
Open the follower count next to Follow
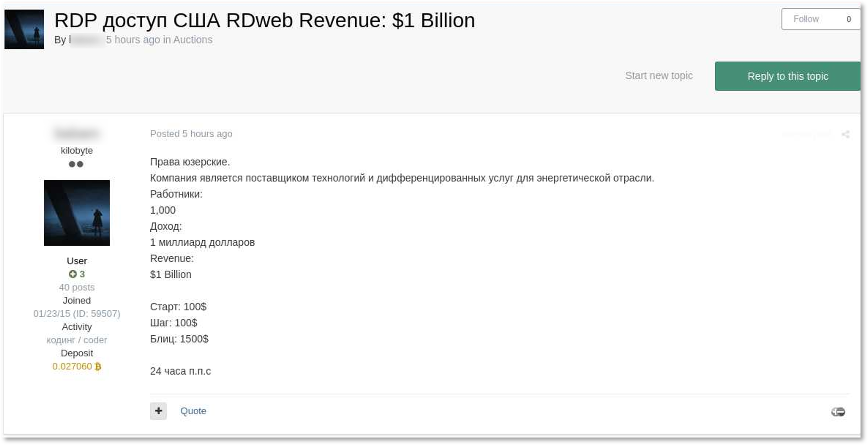click(849, 19)
